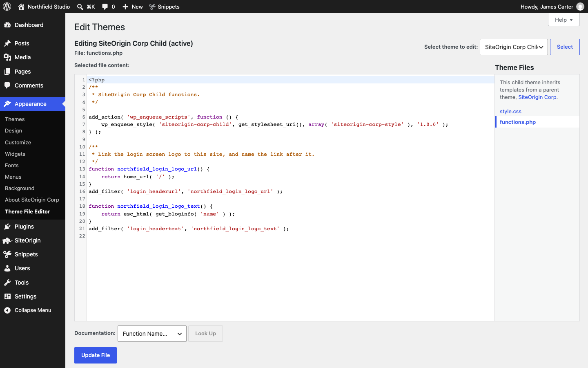Viewport: 588px width, 368px height.
Task: Click the Media icon in sidebar
Action: pyautogui.click(x=7, y=57)
